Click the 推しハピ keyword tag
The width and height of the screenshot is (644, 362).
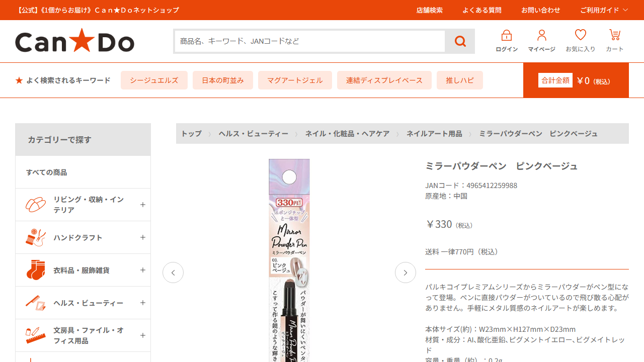coord(460,80)
